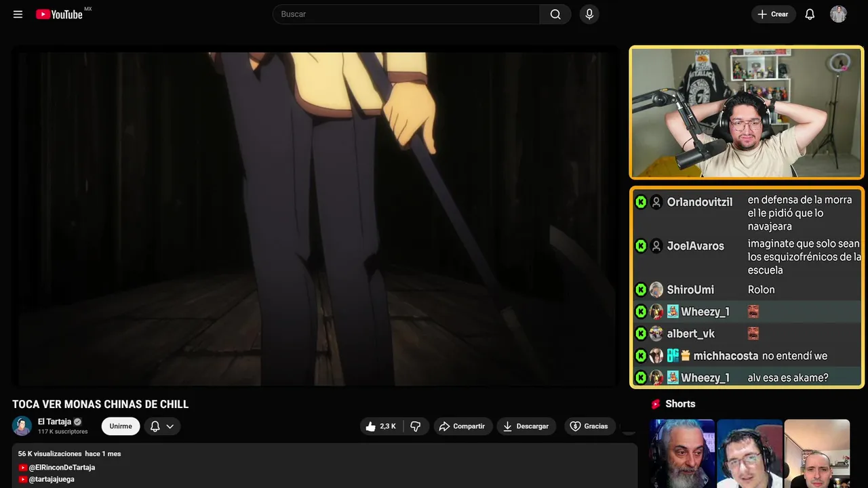Screen dimensions: 868x488
Task: Open the first Shorts thumbnail with bearded man
Action: [682, 453]
